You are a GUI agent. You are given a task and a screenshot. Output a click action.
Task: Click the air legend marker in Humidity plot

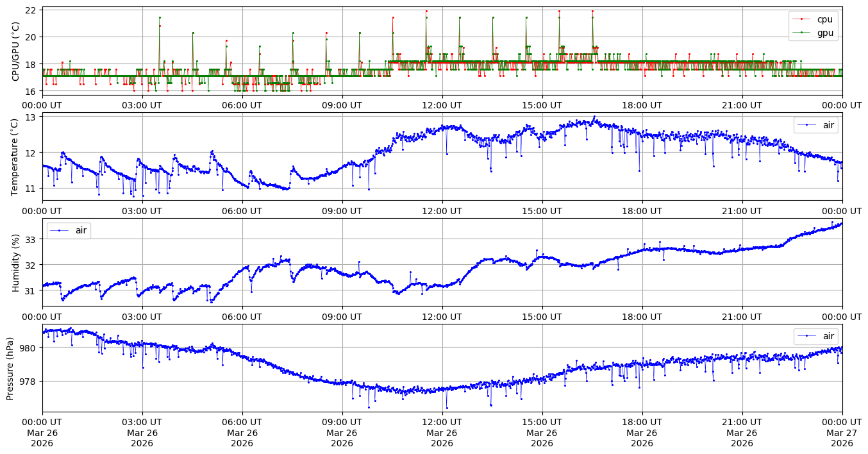tap(60, 230)
